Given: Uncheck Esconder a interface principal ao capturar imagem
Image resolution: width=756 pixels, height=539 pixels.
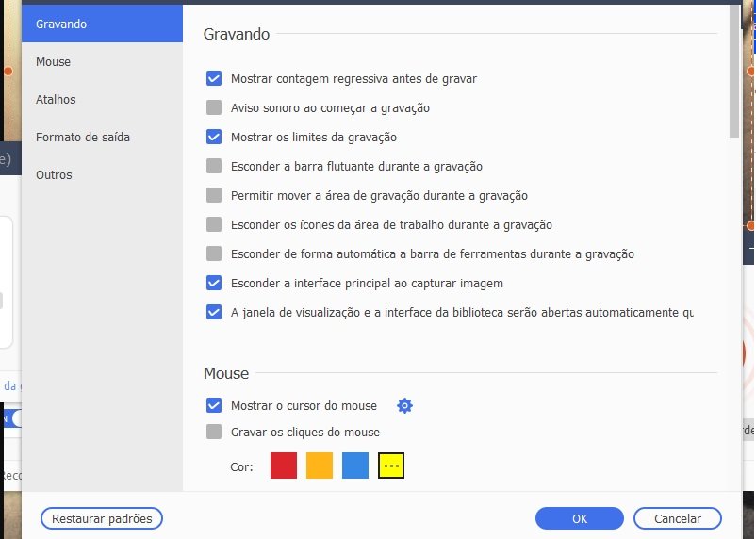Looking at the screenshot, I should click(214, 283).
